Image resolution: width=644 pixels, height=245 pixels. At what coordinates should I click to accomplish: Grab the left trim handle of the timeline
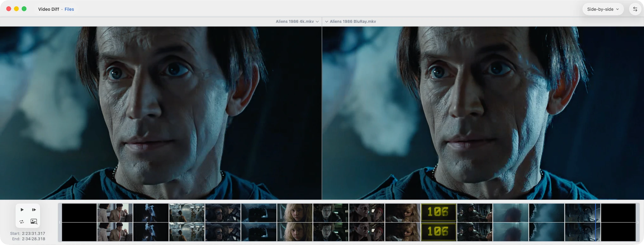[x=60, y=222]
